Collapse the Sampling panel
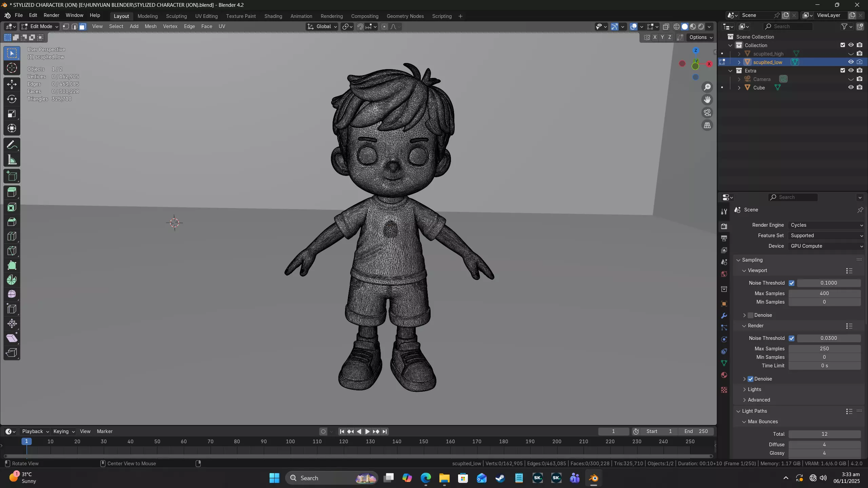Viewport: 868px width, 488px height. (x=752, y=260)
